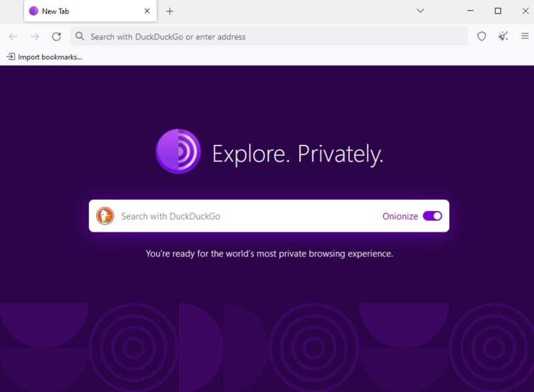Click the address bar to enter a URL
This screenshot has width=534, height=392.
[267, 36]
